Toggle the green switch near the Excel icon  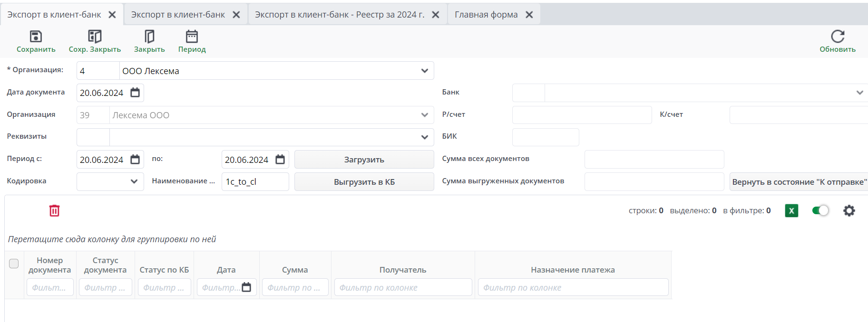coord(820,210)
